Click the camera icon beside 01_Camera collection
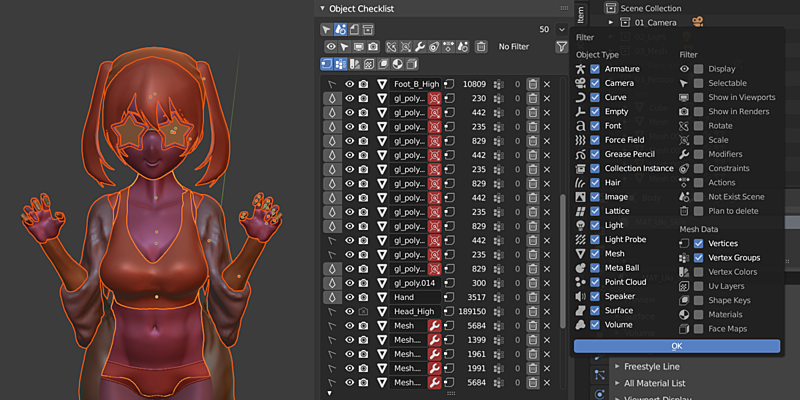 697,22
